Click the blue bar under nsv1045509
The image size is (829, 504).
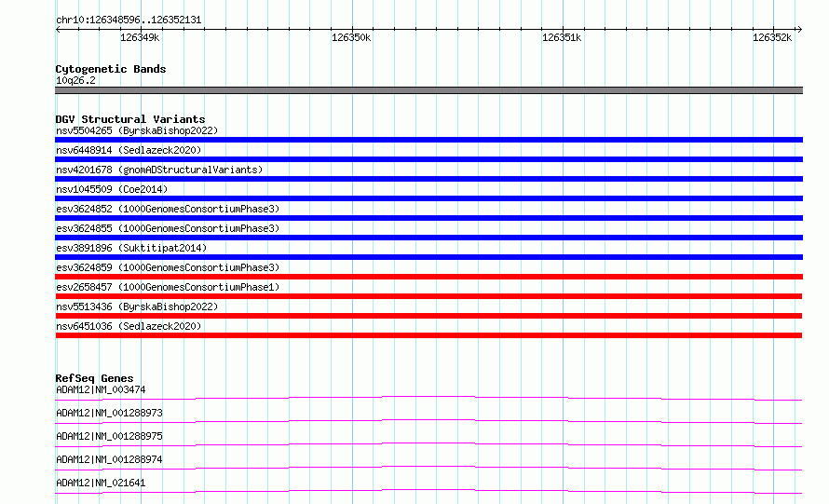click(428, 198)
